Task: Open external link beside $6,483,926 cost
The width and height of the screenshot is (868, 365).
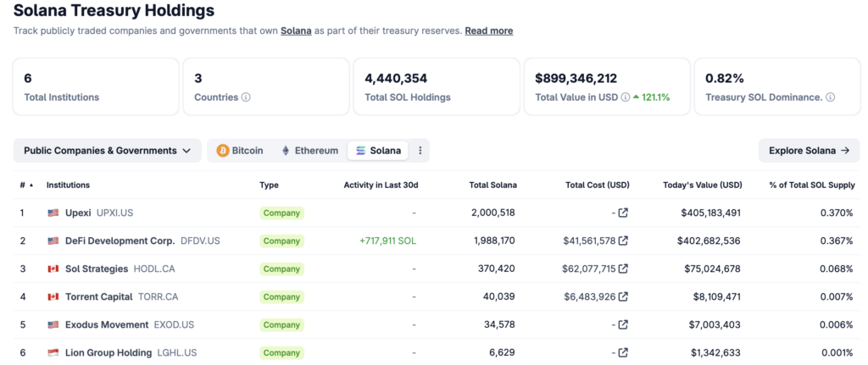Action: (x=623, y=296)
